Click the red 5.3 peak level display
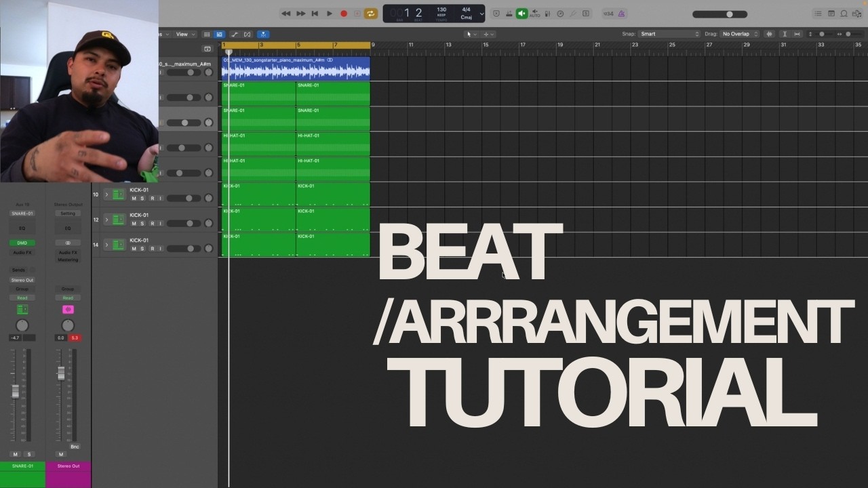Screen dimensions: 868x488 75,338
